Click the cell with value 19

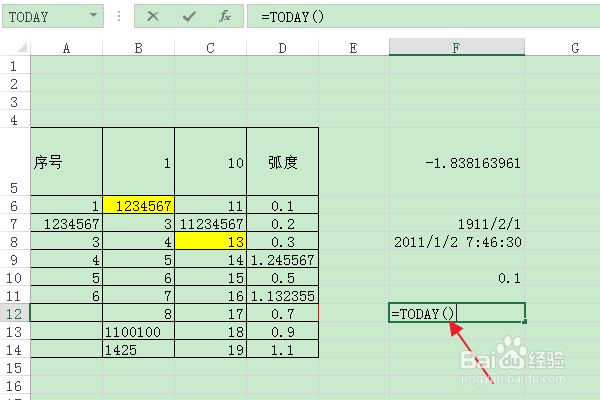coord(210,349)
